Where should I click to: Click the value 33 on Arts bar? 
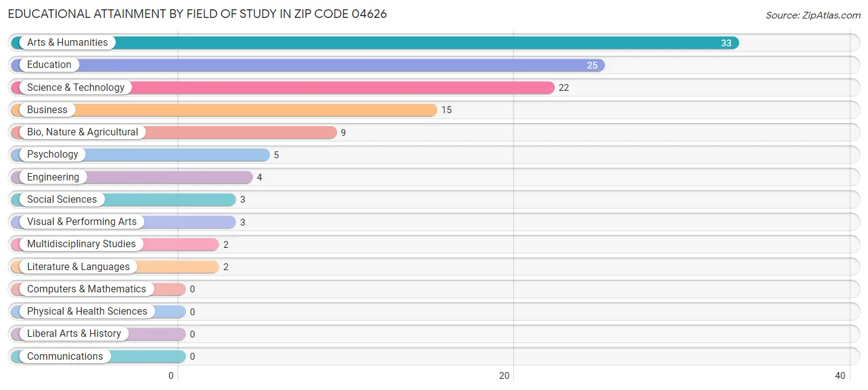tap(726, 43)
